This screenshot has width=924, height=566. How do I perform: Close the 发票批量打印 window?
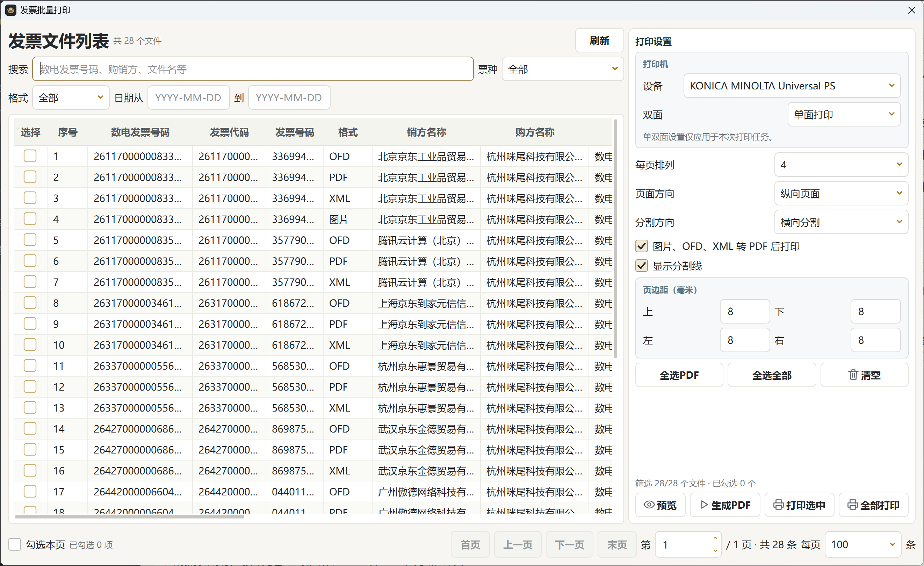point(912,10)
